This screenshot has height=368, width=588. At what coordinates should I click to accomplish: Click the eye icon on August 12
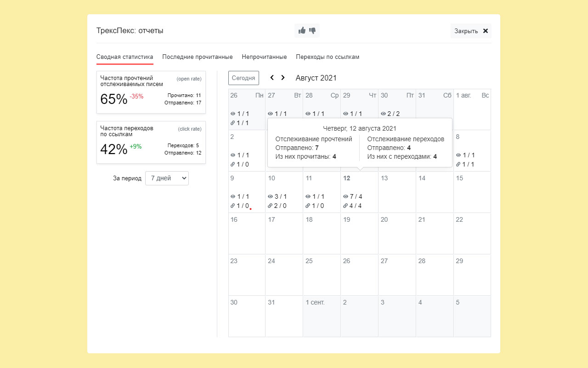(x=345, y=196)
